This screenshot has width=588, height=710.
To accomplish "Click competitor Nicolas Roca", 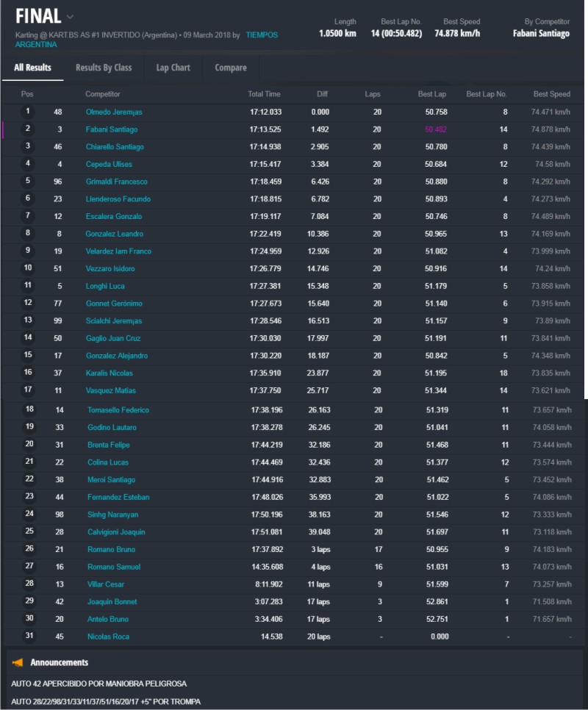I will coord(108,637).
